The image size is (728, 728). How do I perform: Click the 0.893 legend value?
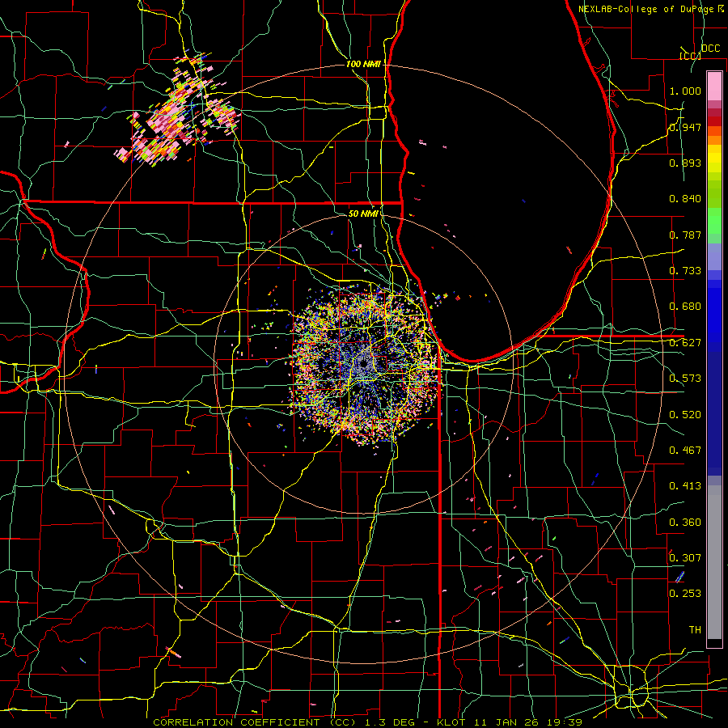685,163
